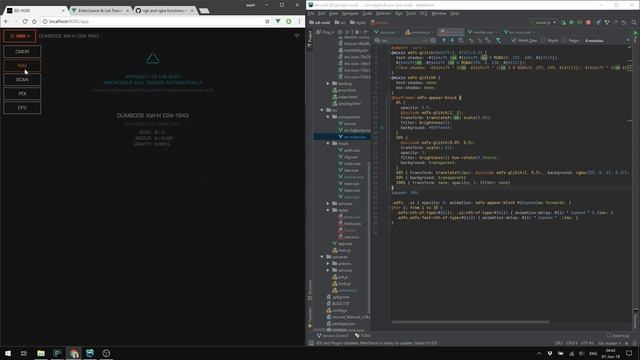The image size is (640, 360).
Task: Bookmark this page with the star icon
Action: point(267,21)
